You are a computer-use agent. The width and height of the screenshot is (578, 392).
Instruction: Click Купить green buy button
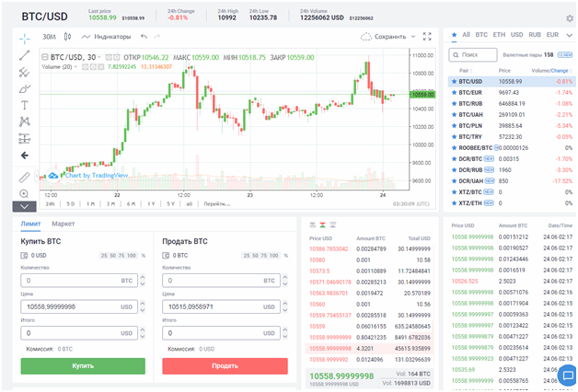[83, 366]
